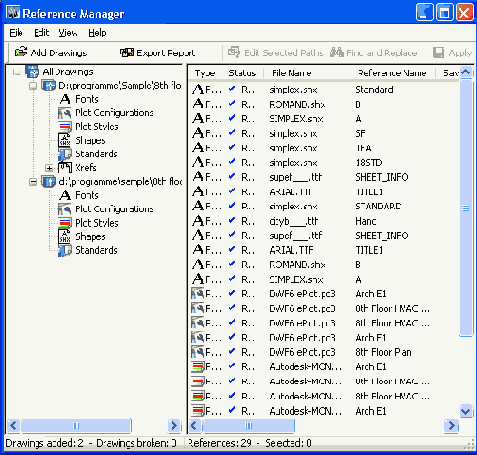Click the All Drawings root icon
477x455 pixels.
32,71
